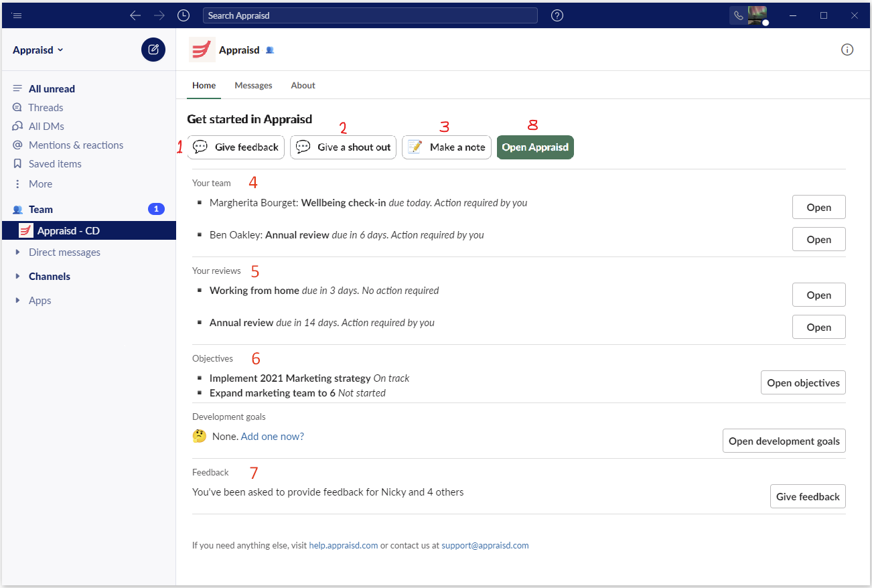
Task: Click Open development goals button
Action: pos(784,441)
